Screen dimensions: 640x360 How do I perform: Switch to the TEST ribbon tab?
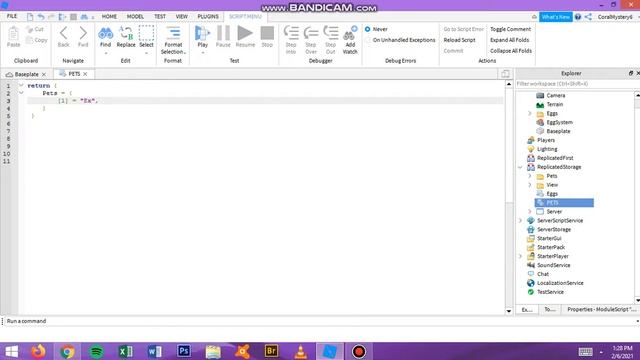pyautogui.click(x=160, y=17)
